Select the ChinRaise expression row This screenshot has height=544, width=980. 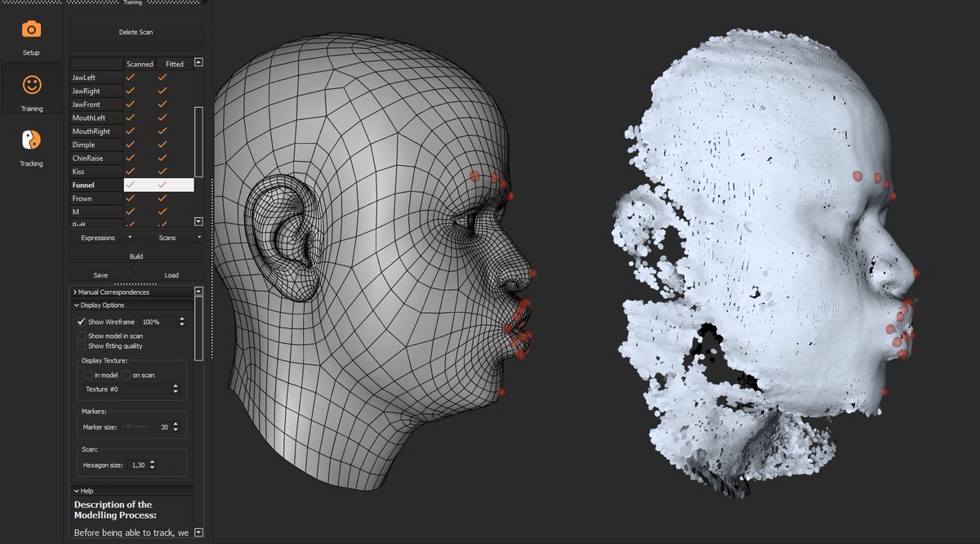[x=131, y=158]
